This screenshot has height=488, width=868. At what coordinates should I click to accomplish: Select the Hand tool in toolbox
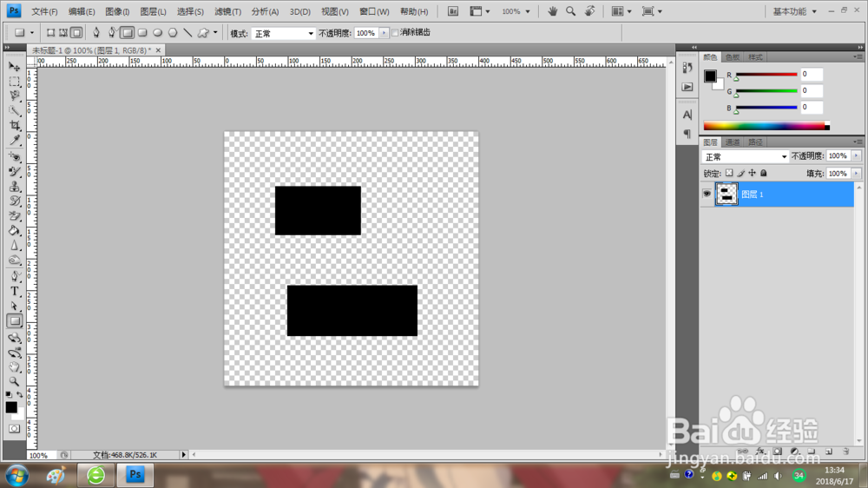point(15,366)
